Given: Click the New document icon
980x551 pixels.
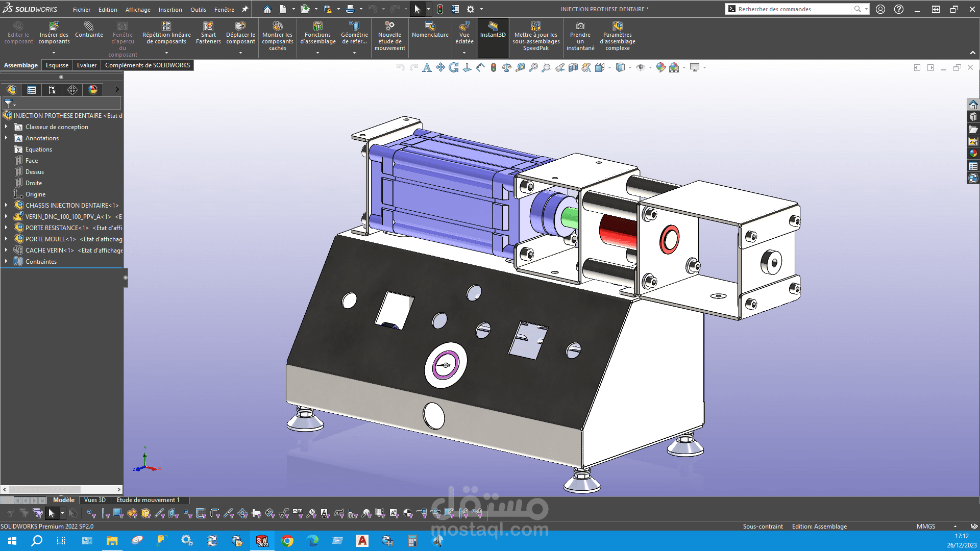Looking at the screenshot, I should coord(283,9).
